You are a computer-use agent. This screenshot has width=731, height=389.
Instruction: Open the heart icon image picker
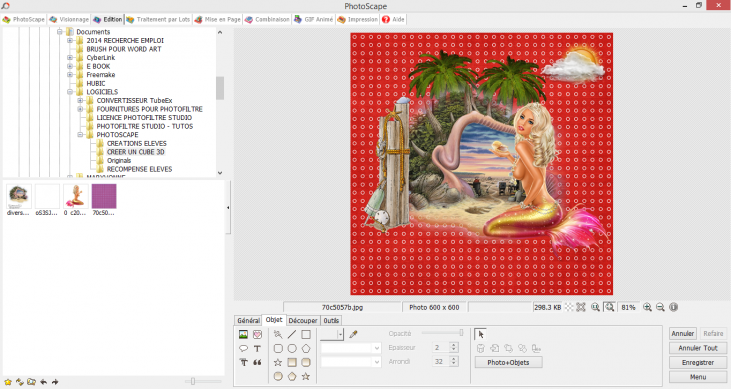point(257,334)
